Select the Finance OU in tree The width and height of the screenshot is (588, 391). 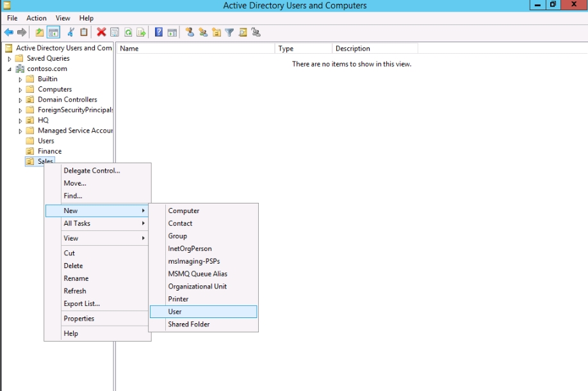pos(49,151)
